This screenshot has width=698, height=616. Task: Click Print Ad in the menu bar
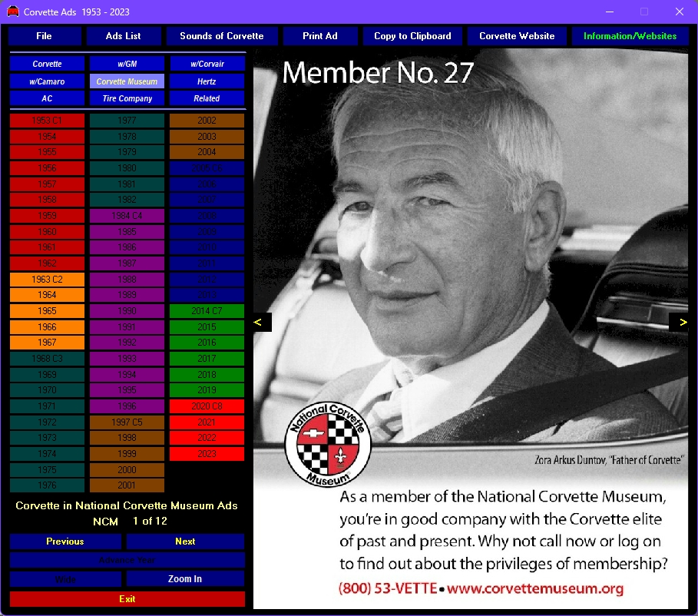(x=320, y=36)
